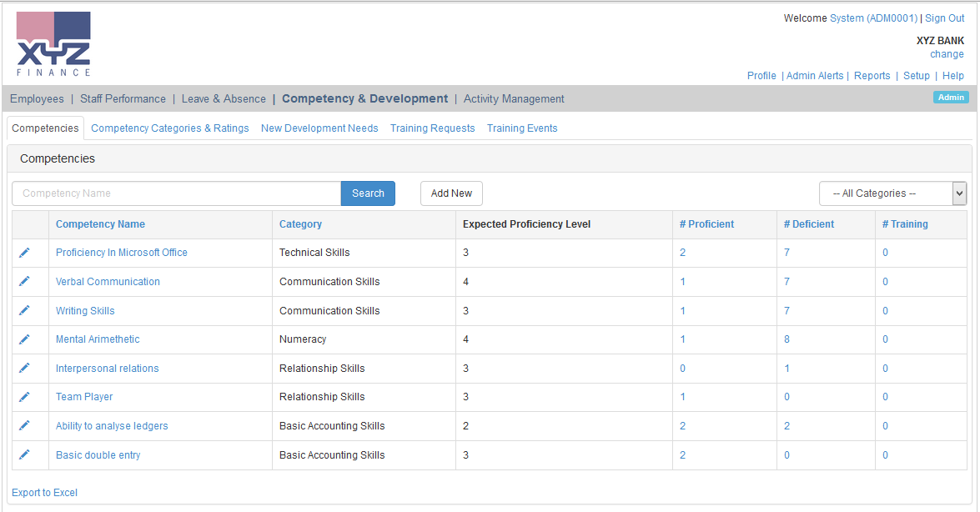Screen dimensions: 980x512
Task: Open Basic double entry competency link
Action: point(98,455)
